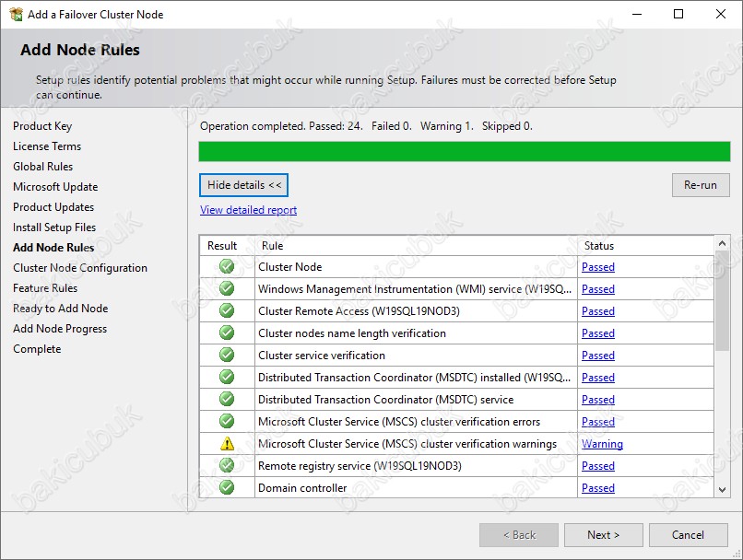The width and height of the screenshot is (743, 560).
Task: Click the green check icon for Cluster Node
Action: 227,266
